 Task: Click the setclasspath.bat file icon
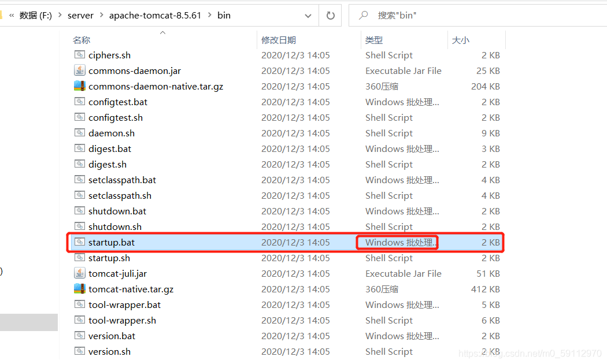click(80, 180)
